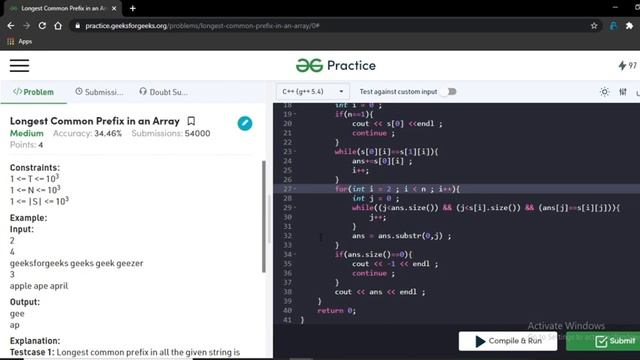Screen dimensions: 640x360
Task: Click the problem title 'Longest Common Prefix in an Array'
Action: point(95,121)
